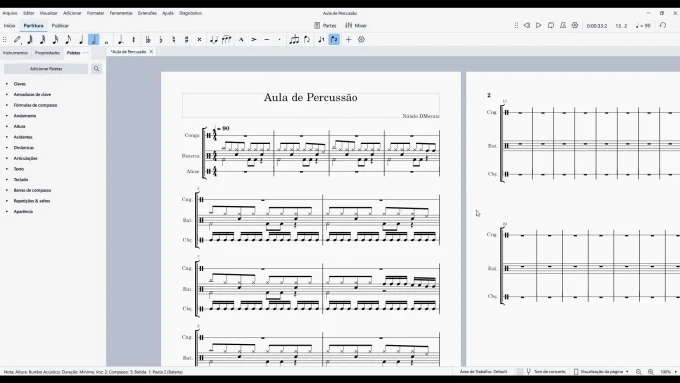This screenshot has height=383, width=680.
Task: Open note input toolbar customization gear
Action: pos(361,39)
